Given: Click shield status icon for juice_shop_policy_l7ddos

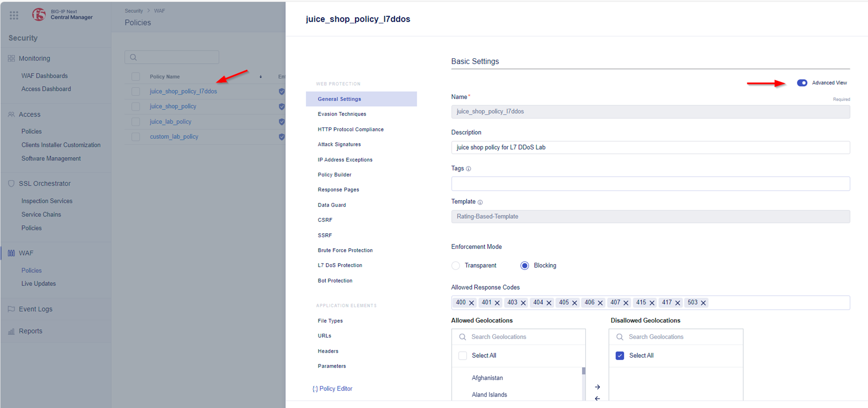Looking at the screenshot, I should (282, 91).
